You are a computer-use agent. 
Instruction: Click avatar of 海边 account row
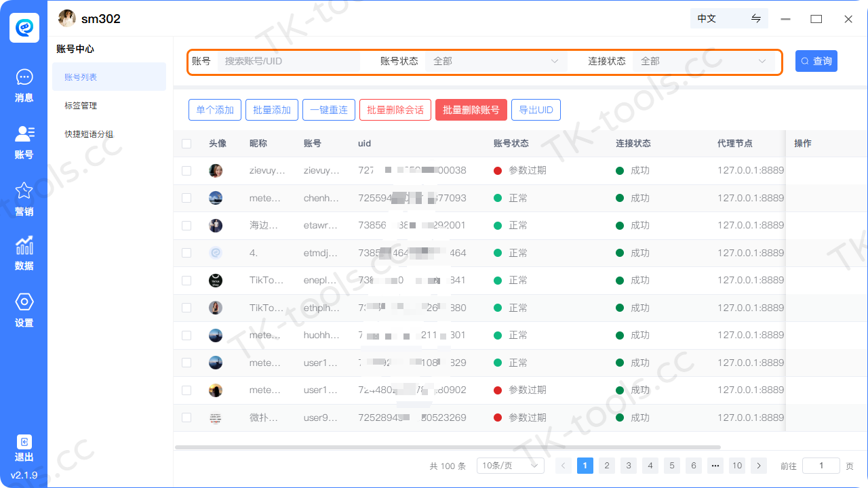(216, 226)
